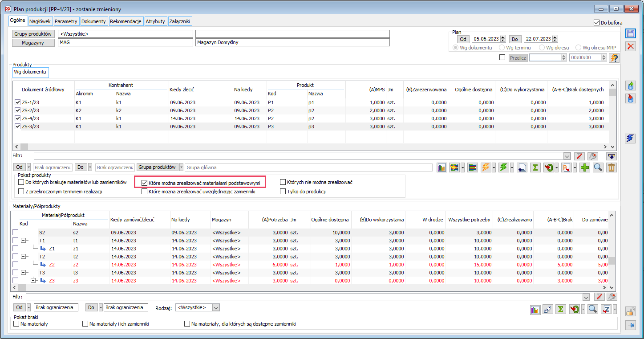Viewport: 644px width, 339px height.
Task: Open the dropdown arrow next to orange lightning
Action: click(x=494, y=167)
